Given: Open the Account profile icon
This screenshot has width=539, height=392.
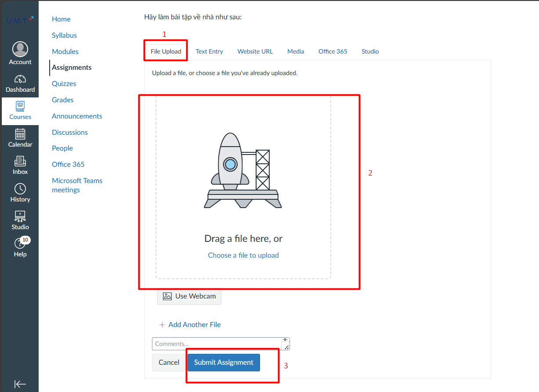Looking at the screenshot, I should (20, 50).
